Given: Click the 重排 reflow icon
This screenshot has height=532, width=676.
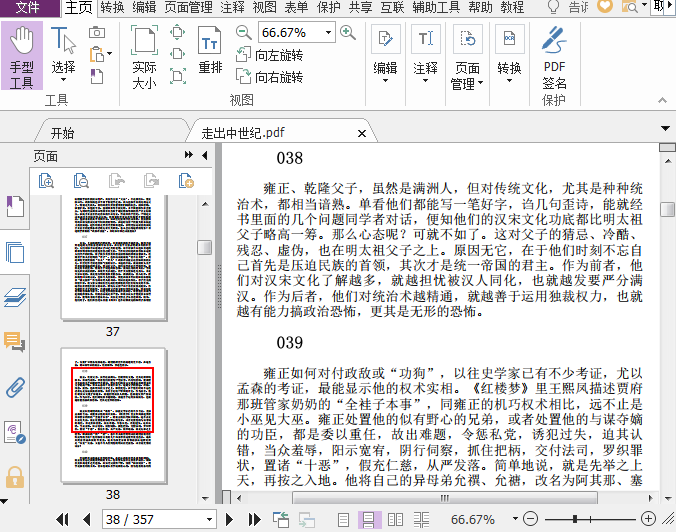Looking at the screenshot, I should (210, 50).
